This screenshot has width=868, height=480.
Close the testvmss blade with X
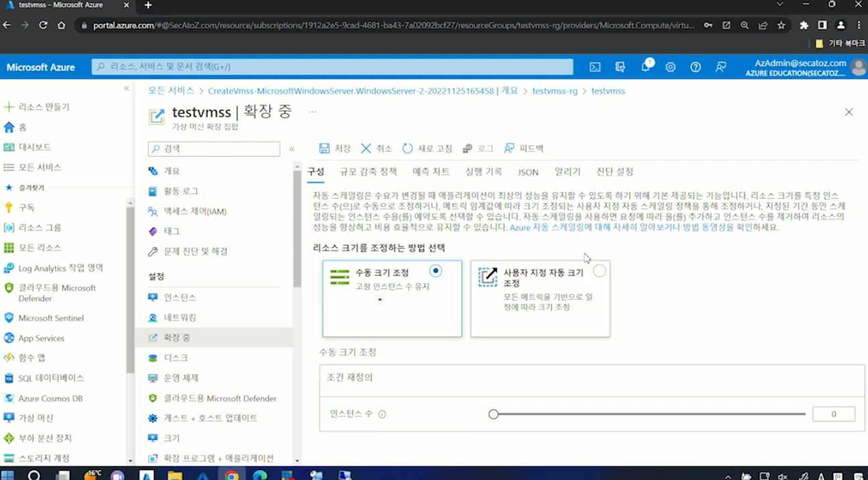[x=849, y=112]
